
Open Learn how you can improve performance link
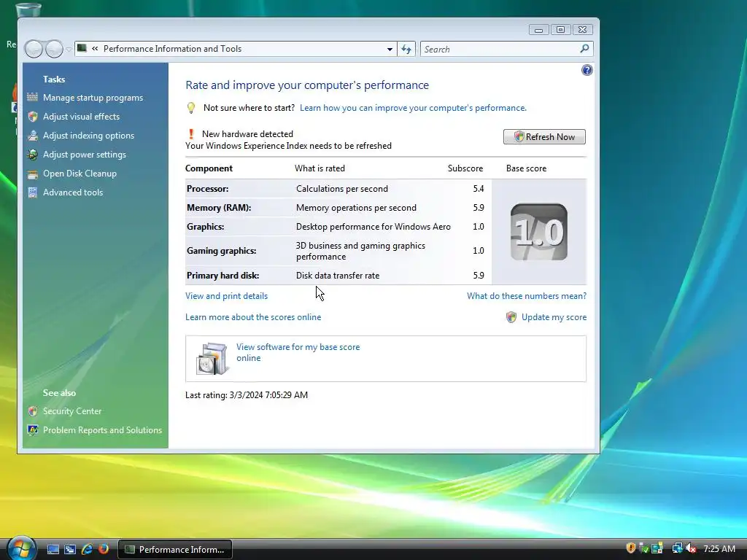413,108
